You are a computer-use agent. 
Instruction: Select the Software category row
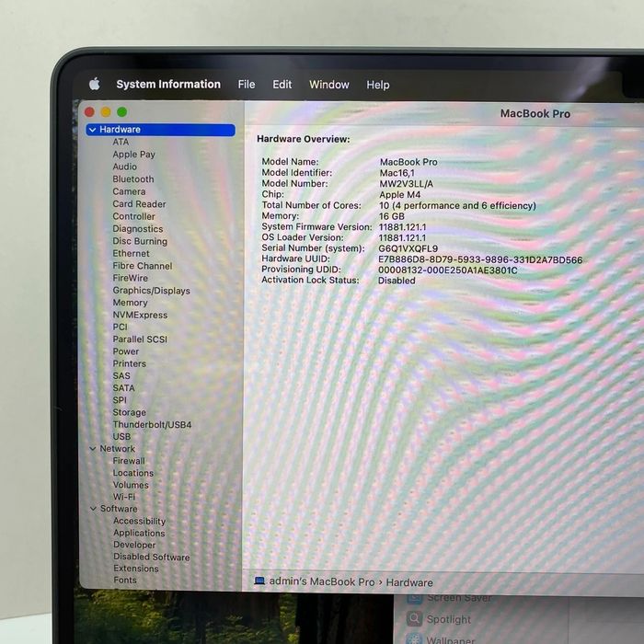tap(119, 509)
